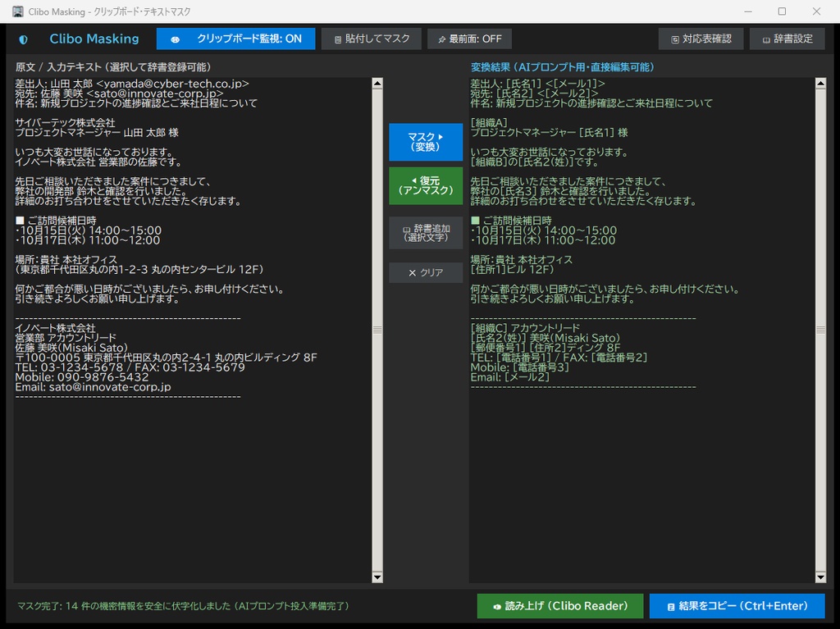Click the サイバーテック株式会社 line

[x=65, y=123]
